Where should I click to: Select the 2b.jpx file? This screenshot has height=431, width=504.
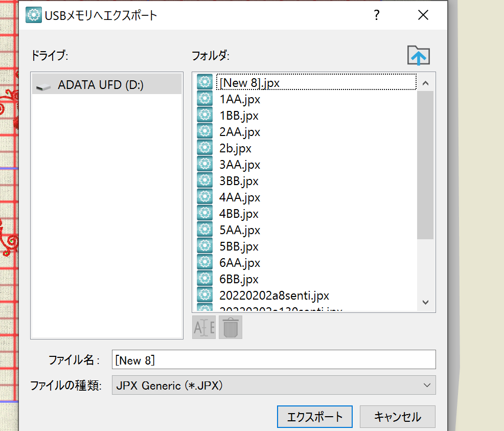[235, 148]
